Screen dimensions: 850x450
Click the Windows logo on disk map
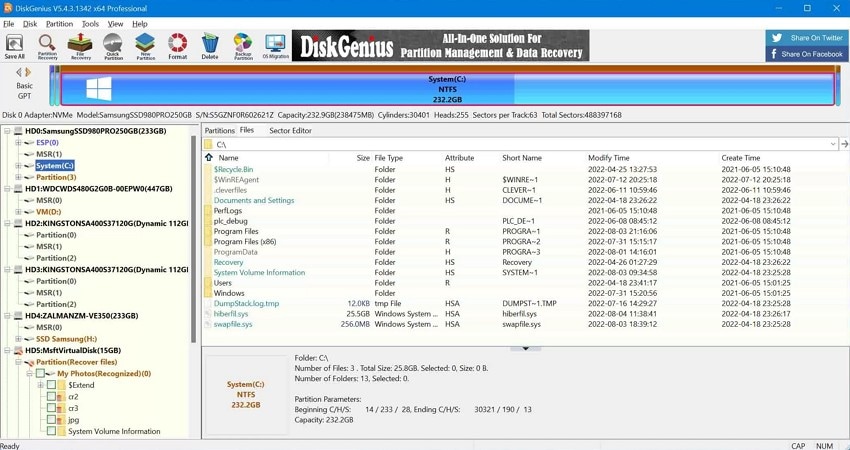(x=99, y=88)
